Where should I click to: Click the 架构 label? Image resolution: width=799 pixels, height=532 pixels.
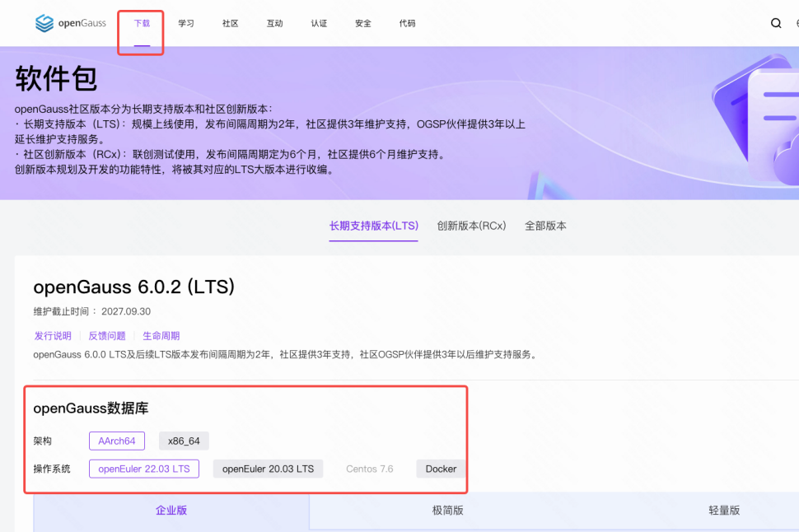pos(42,441)
